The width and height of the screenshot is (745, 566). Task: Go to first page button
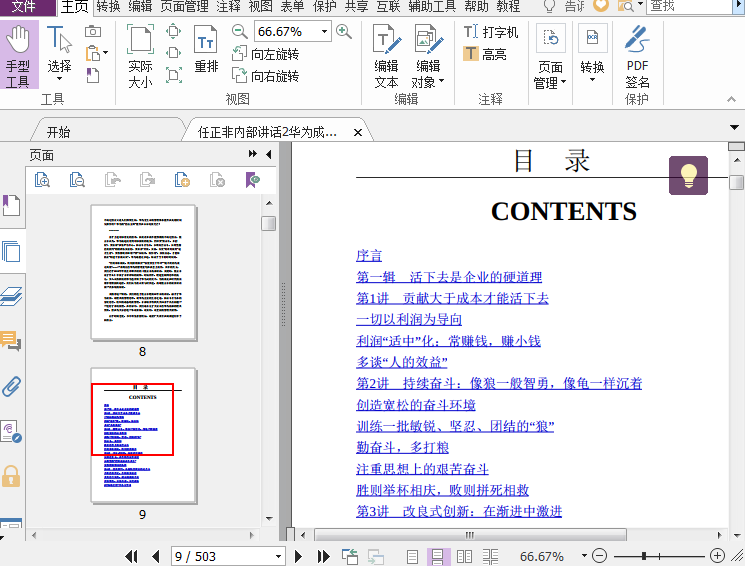click(x=131, y=556)
